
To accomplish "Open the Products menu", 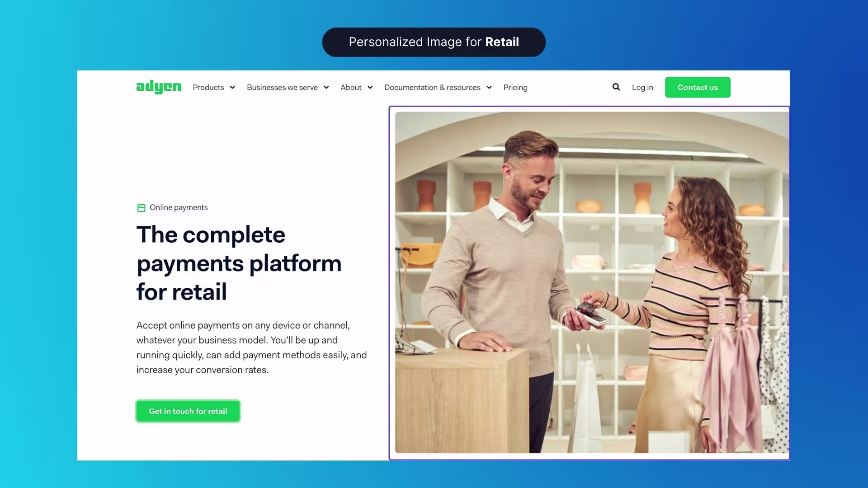I will pyautogui.click(x=208, y=87).
